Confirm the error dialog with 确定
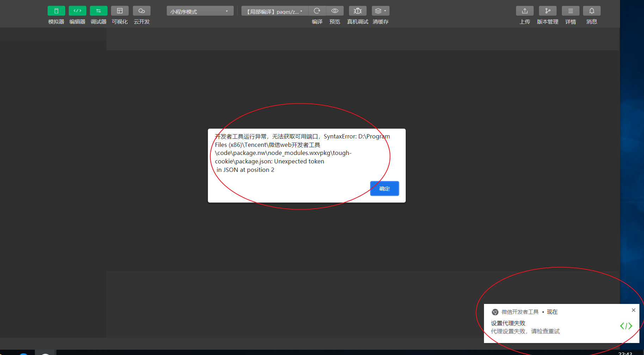Viewport: 644px width, 355px height. click(385, 188)
